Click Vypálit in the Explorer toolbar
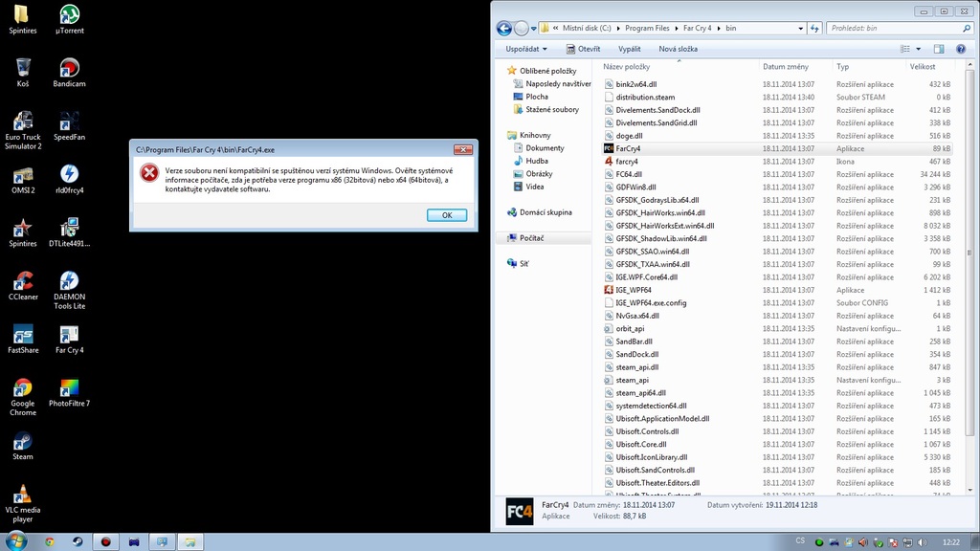This screenshot has height=551, width=980. (x=629, y=49)
